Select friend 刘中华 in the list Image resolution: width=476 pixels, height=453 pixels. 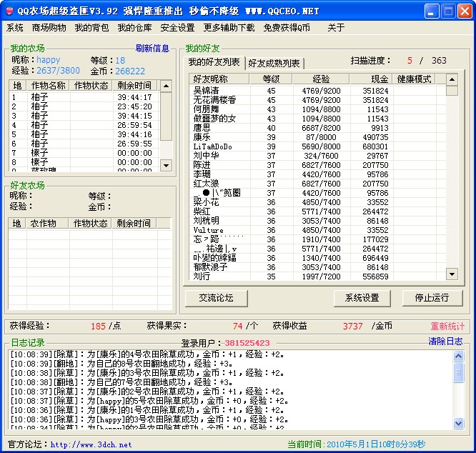[x=317, y=156]
